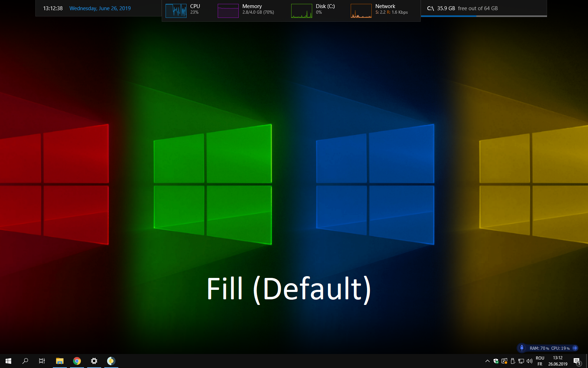Click the Search icon on the taskbar

[25, 361]
